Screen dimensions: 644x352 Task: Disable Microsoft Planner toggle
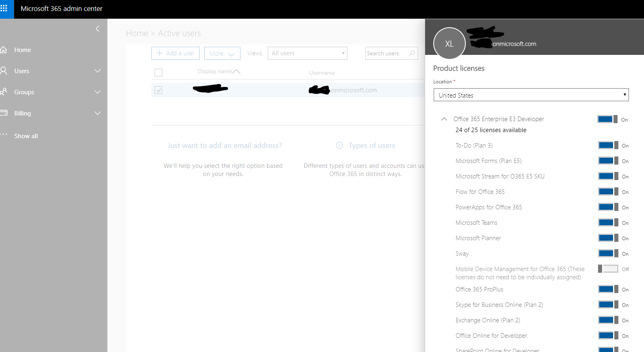(x=608, y=238)
